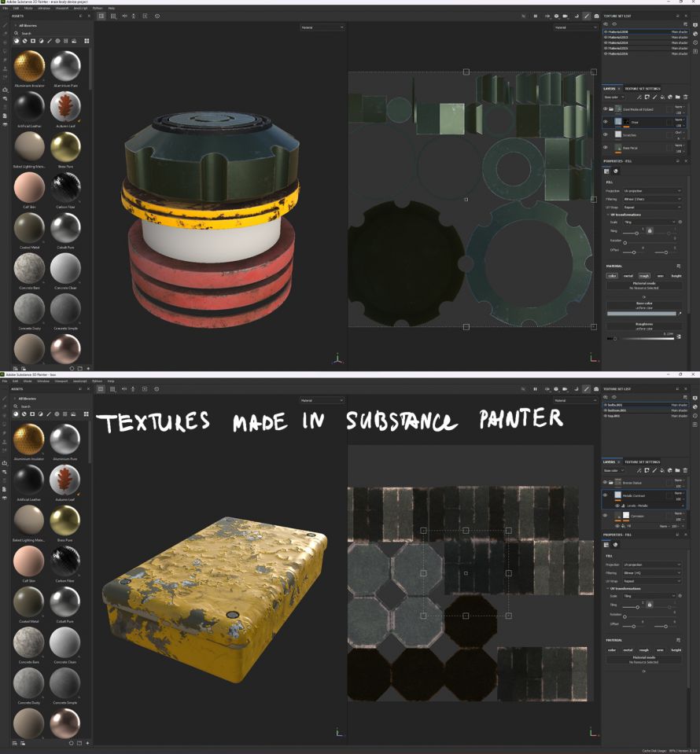Image resolution: width=700 pixels, height=754 pixels.
Task: Click eyedropper beside Base color swatch
Action: 680,314
